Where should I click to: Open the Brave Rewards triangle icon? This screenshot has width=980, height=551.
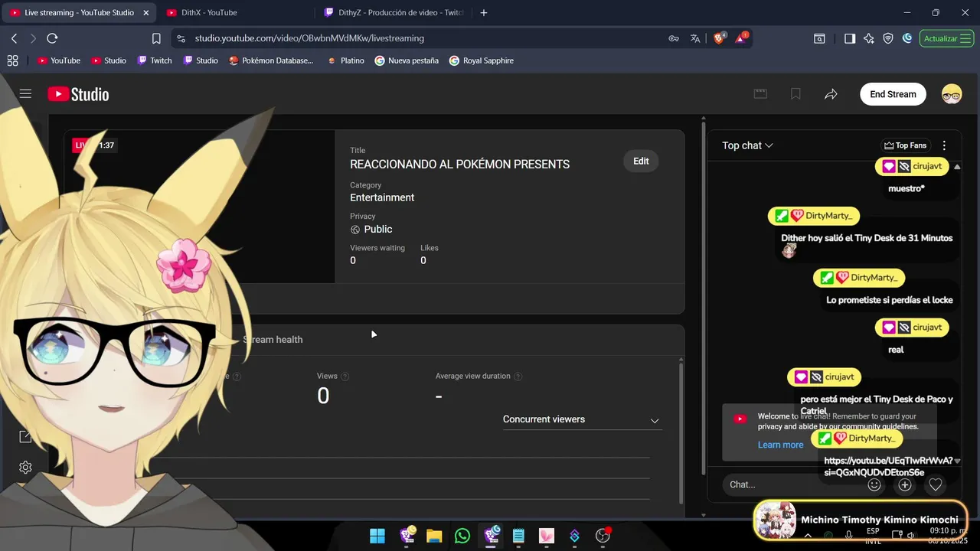click(742, 37)
